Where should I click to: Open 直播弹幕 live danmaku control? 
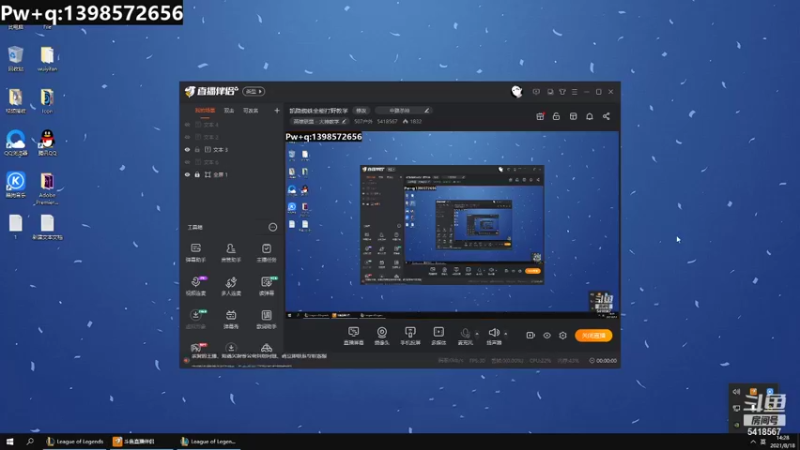[354, 336]
